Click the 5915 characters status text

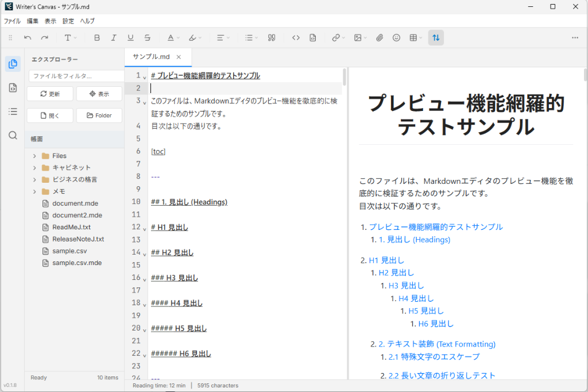point(218,386)
